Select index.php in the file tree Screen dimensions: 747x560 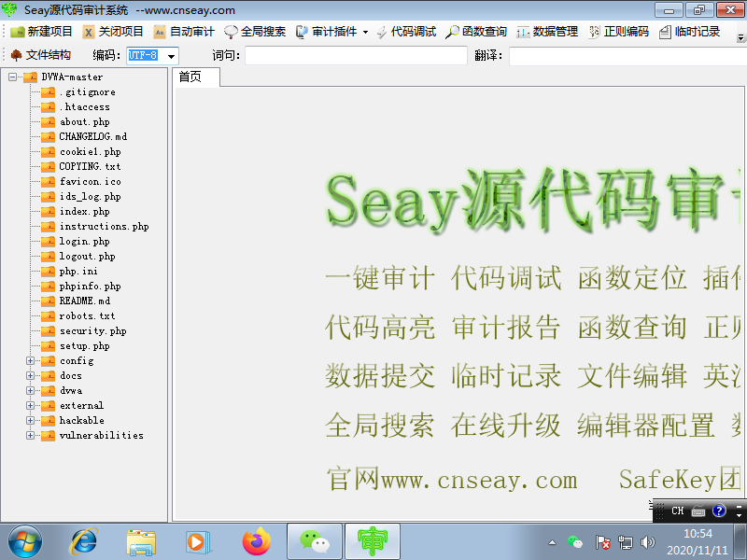pos(82,211)
